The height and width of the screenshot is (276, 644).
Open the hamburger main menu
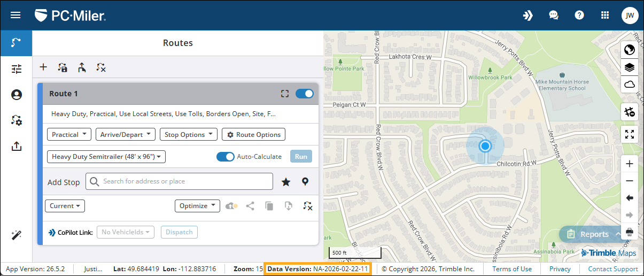[x=15, y=15]
